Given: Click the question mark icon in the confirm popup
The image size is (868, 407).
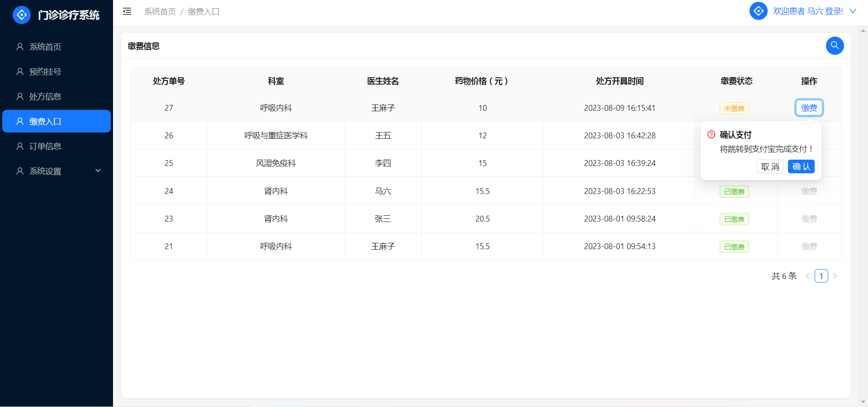Looking at the screenshot, I should (x=711, y=134).
